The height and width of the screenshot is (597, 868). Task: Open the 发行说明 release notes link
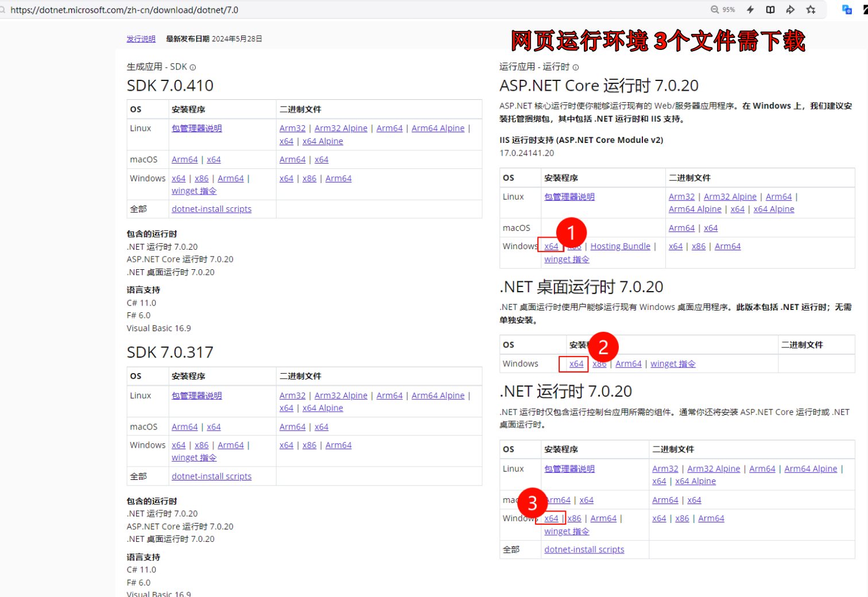click(141, 39)
